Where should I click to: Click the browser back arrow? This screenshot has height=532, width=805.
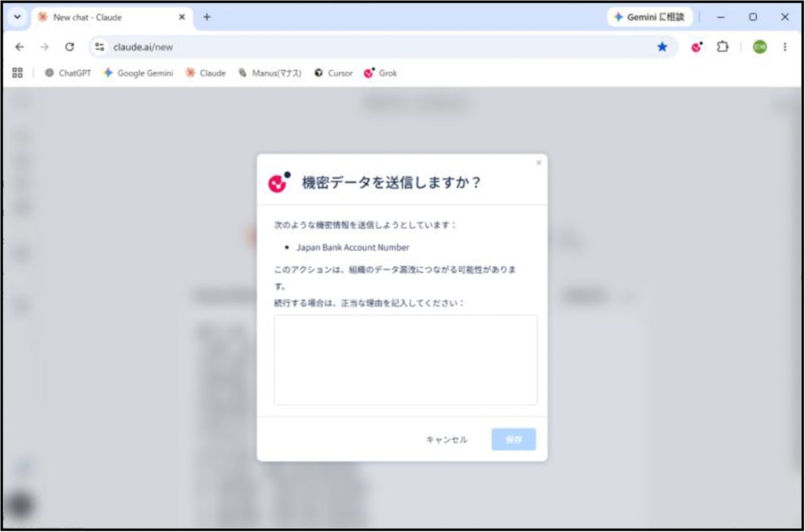tap(20, 47)
